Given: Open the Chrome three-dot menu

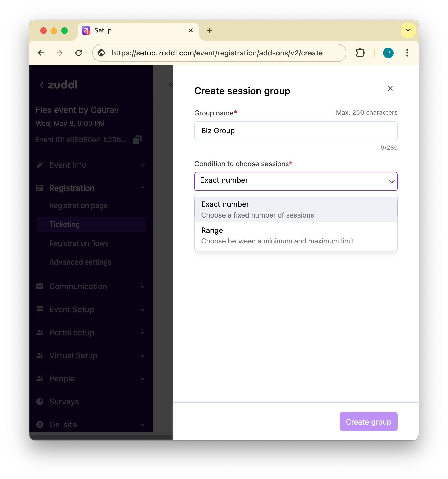Looking at the screenshot, I should pos(407,53).
